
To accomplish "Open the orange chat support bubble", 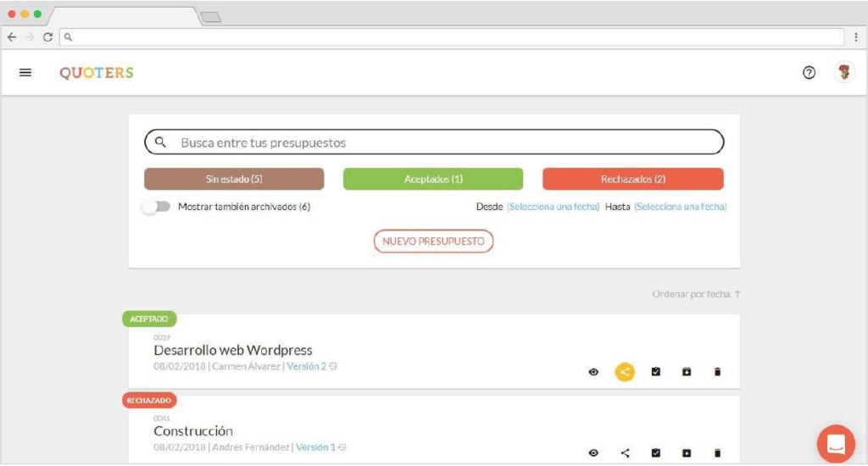I will tap(836, 444).
